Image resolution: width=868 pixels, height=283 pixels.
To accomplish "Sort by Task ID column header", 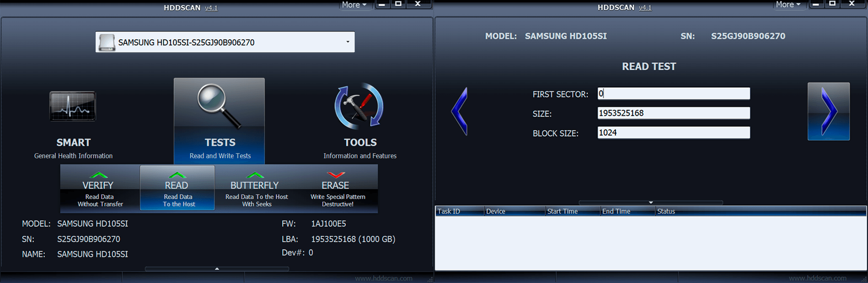I will 459,211.
